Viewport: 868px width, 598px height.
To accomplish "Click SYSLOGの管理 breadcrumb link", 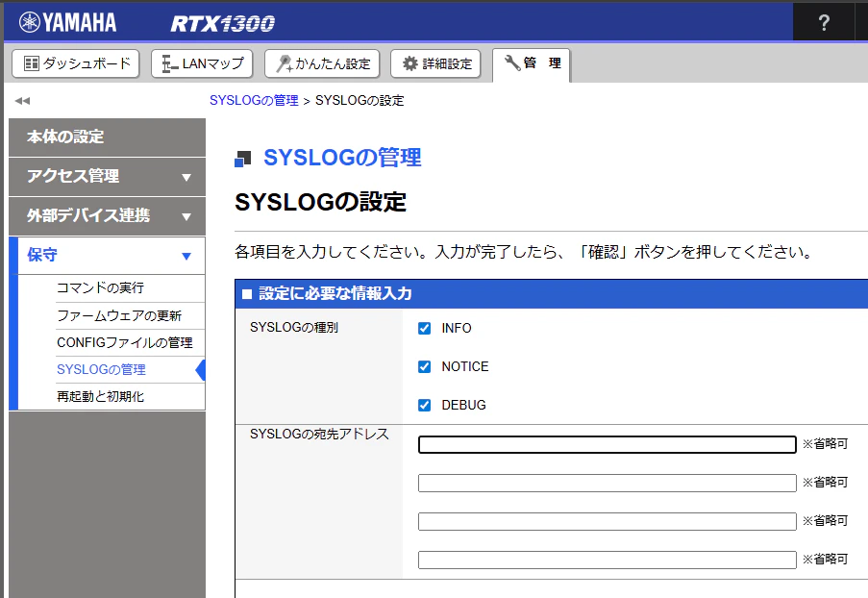I will tap(254, 100).
